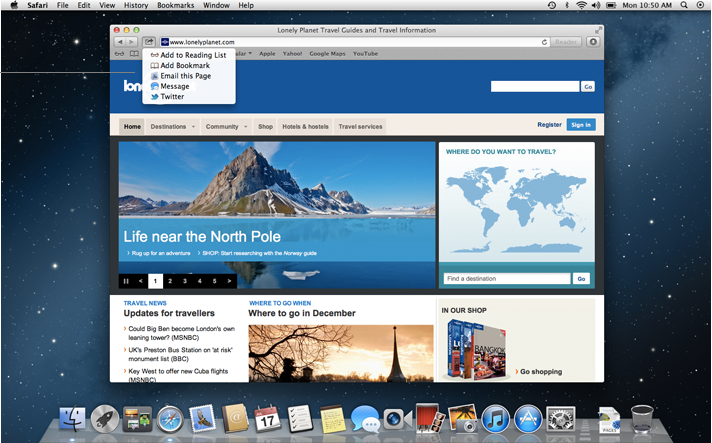Open Launchpad rocket icon in Dock

[105, 418]
